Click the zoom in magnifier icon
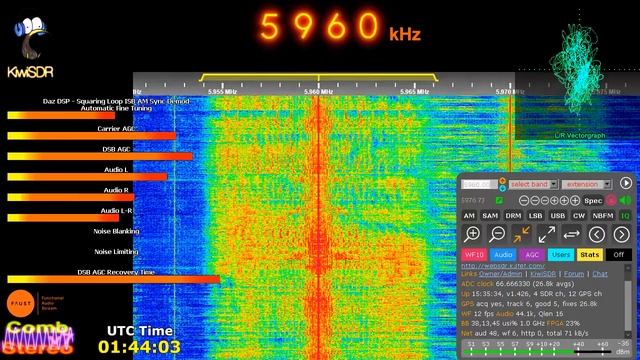 [472, 235]
